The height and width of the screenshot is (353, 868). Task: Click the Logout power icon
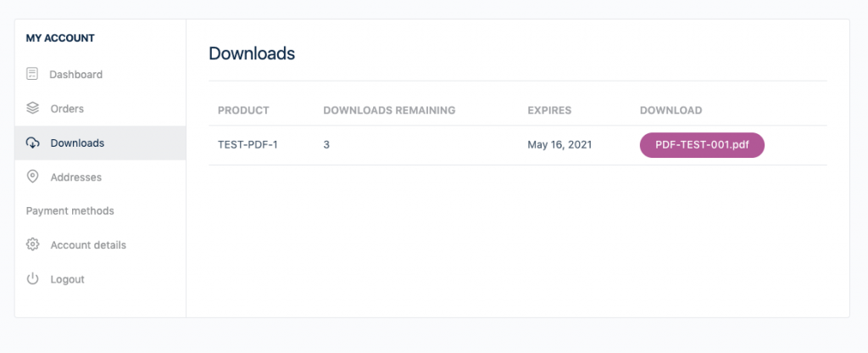tap(32, 278)
